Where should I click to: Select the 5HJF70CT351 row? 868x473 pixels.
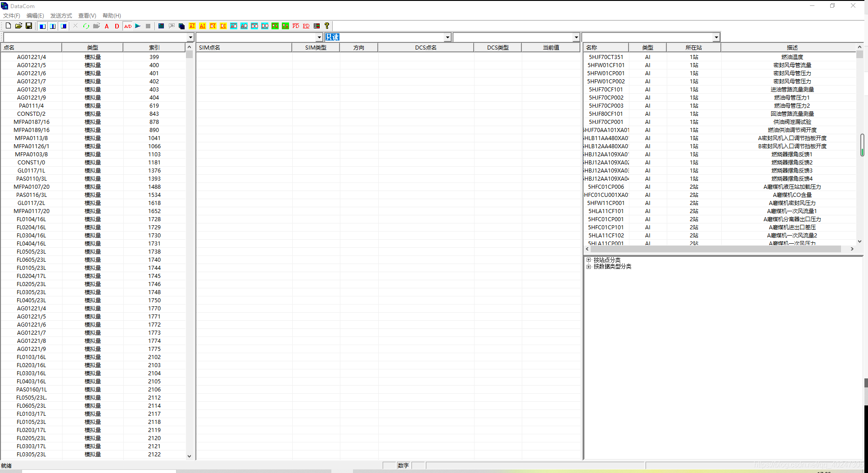(719, 57)
